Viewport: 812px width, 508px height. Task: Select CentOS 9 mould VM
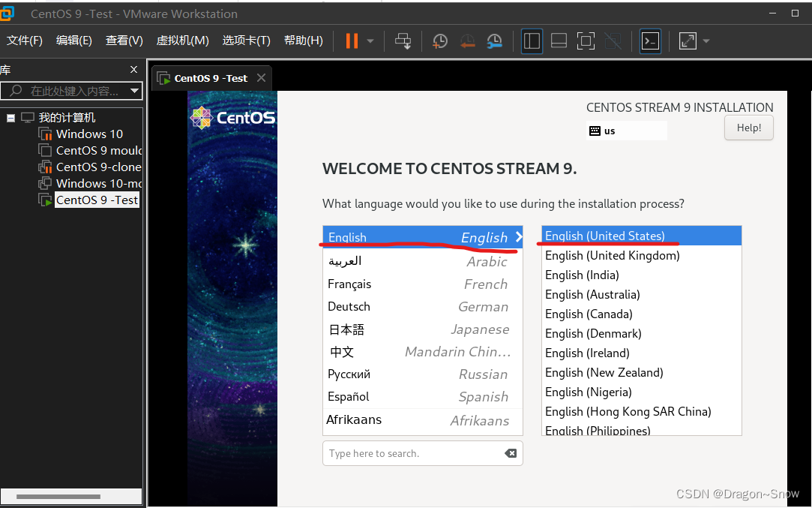tap(98, 150)
